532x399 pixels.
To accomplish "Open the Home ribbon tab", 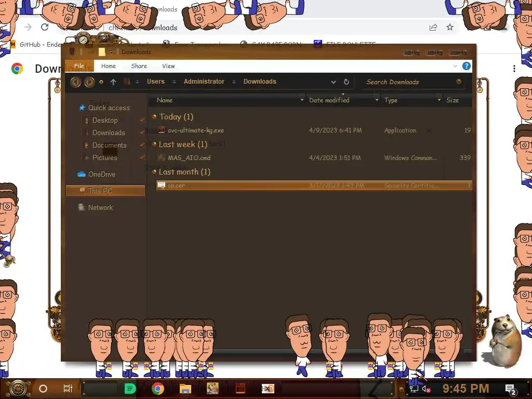I will 108,66.
